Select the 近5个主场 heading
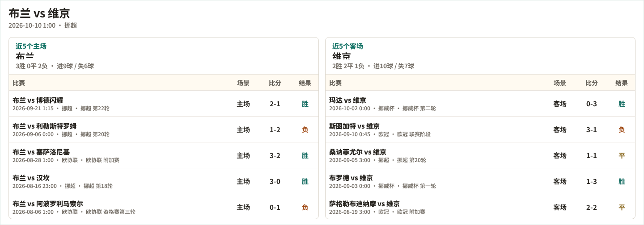The width and height of the screenshot is (644, 225). point(31,46)
